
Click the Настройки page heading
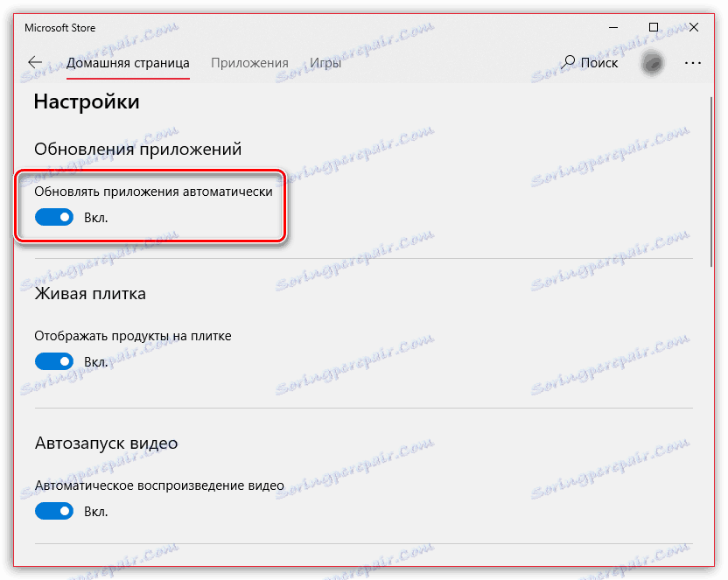point(85,101)
